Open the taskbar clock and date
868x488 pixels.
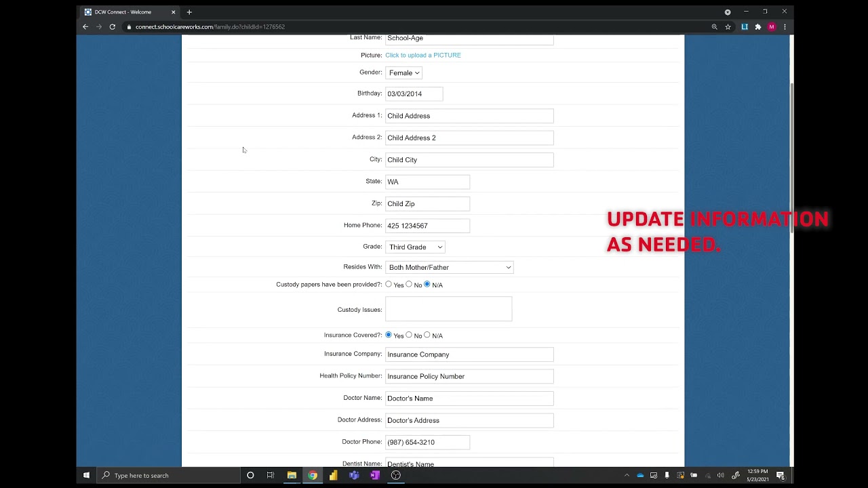pyautogui.click(x=757, y=476)
